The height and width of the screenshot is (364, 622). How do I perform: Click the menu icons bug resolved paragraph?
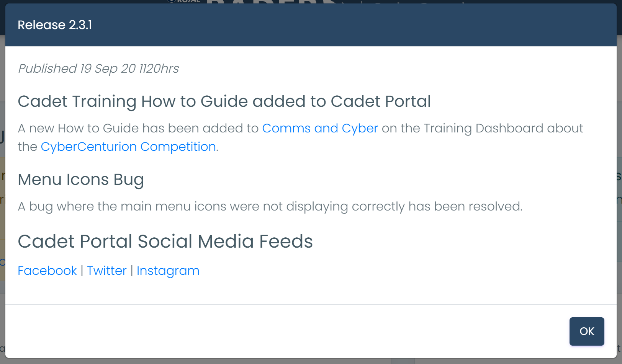270,206
